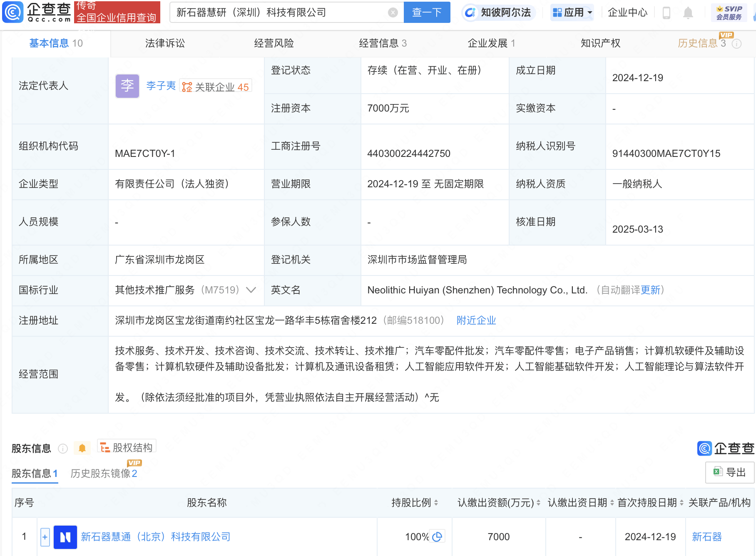The width and height of the screenshot is (756, 556).
Task: Select 股东信息 1 sub-tab
Action: coord(35,474)
